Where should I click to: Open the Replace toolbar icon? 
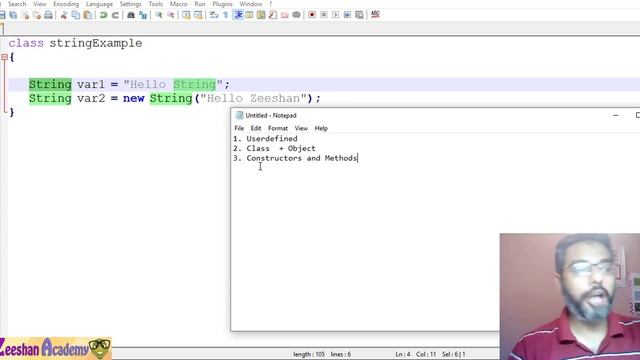tap(143, 15)
